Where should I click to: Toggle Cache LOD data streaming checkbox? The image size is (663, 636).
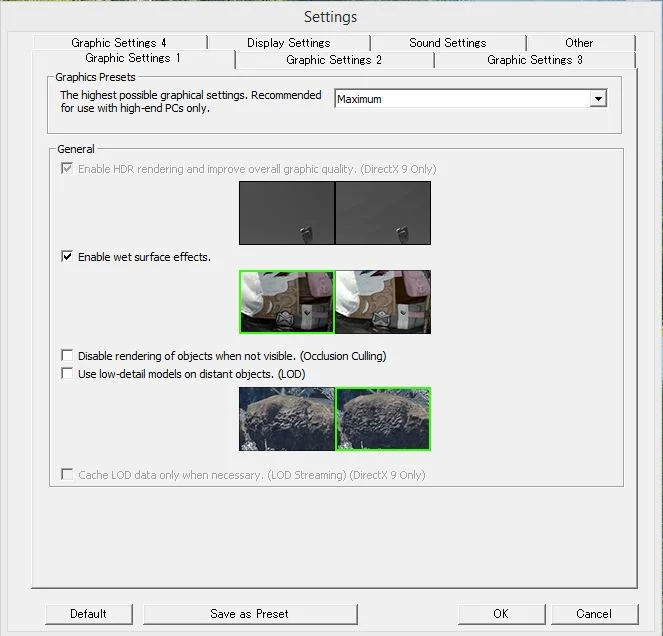pos(67,474)
